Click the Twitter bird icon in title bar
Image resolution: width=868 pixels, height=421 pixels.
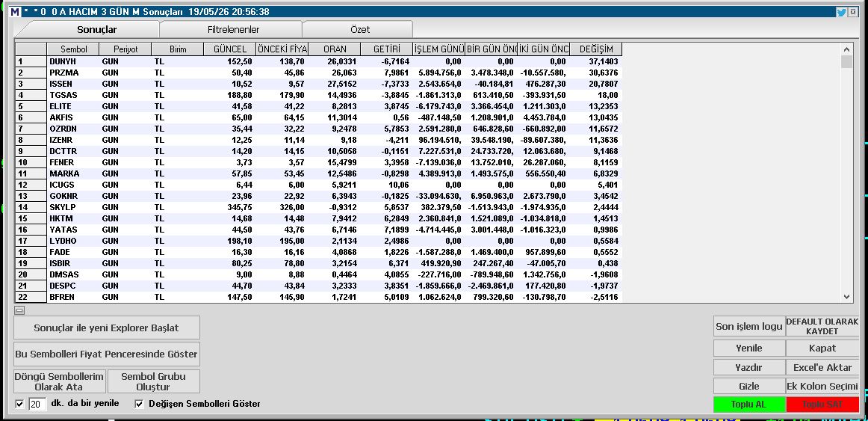click(x=841, y=12)
